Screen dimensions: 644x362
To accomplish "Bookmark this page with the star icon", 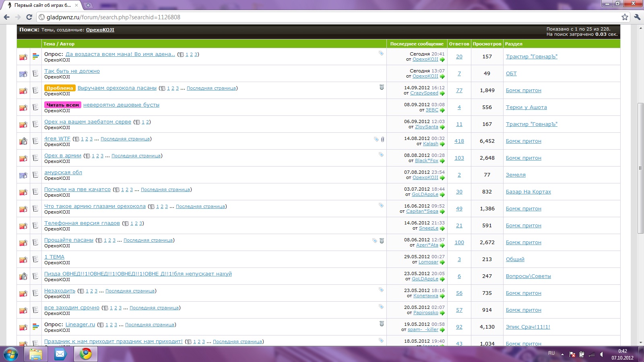I will 625,17.
